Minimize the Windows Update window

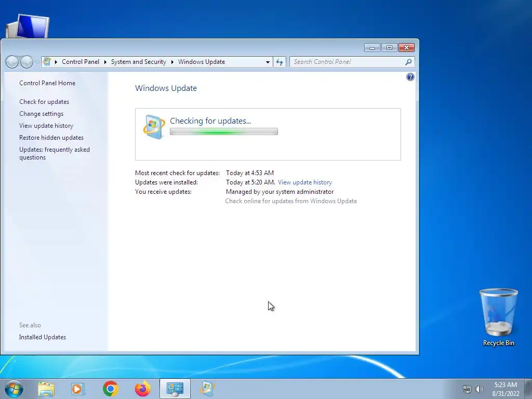(372, 47)
